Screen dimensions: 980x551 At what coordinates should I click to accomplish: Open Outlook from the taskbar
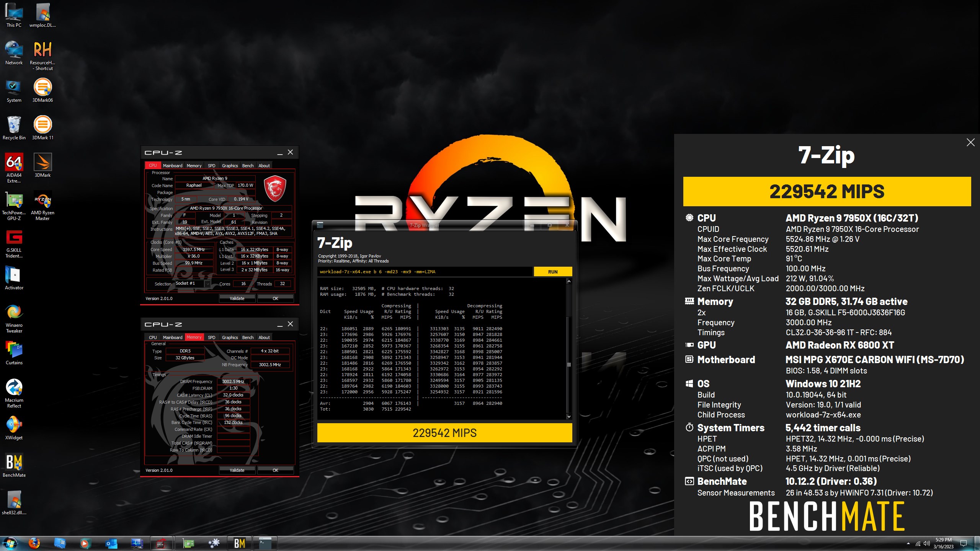pos(111,543)
